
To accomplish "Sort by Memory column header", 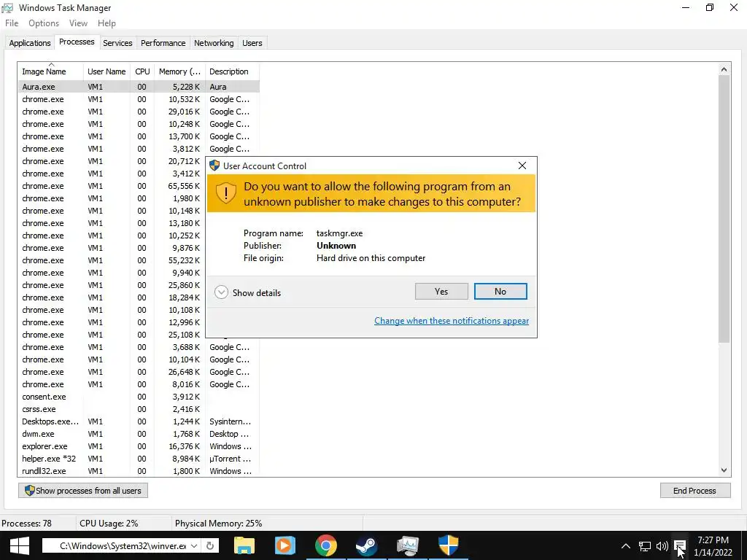I will tap(179, 71).
